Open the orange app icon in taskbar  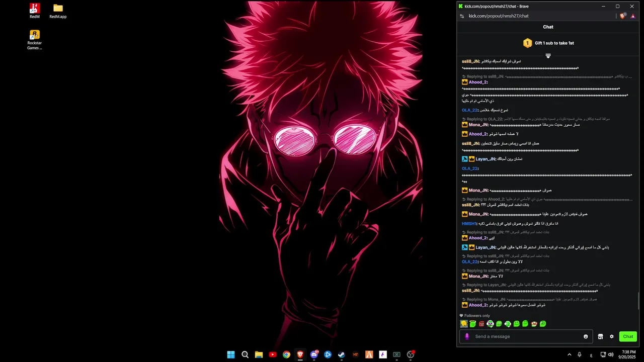point(369,354)
